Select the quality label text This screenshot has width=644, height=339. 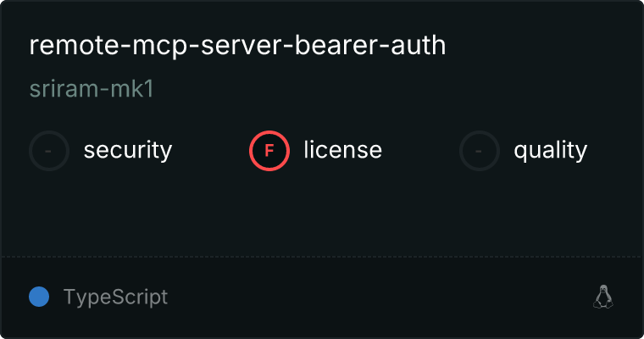click(550, 150)
